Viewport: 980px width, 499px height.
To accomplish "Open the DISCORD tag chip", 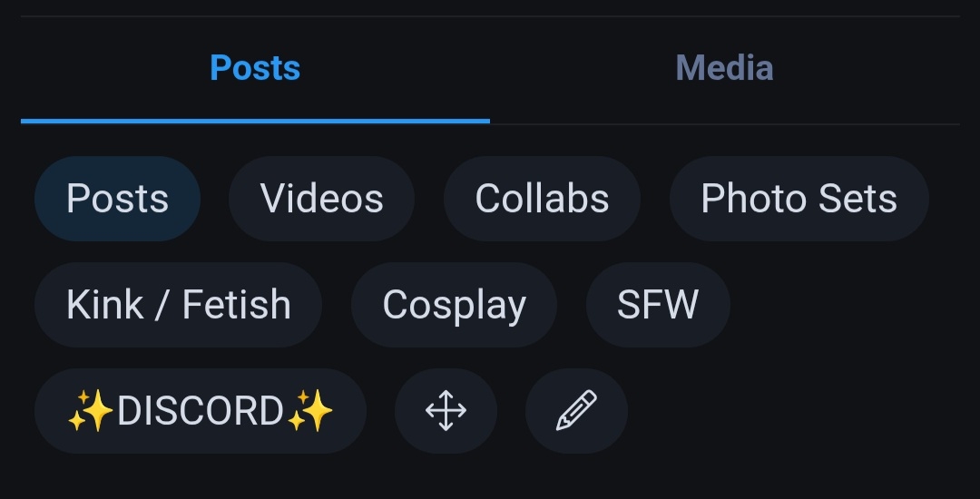I will pyautogui.click(x=200, y=411).
